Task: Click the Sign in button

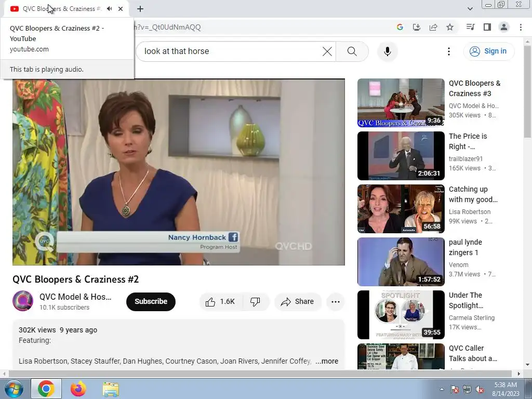Action: click(x=488, y=51)
